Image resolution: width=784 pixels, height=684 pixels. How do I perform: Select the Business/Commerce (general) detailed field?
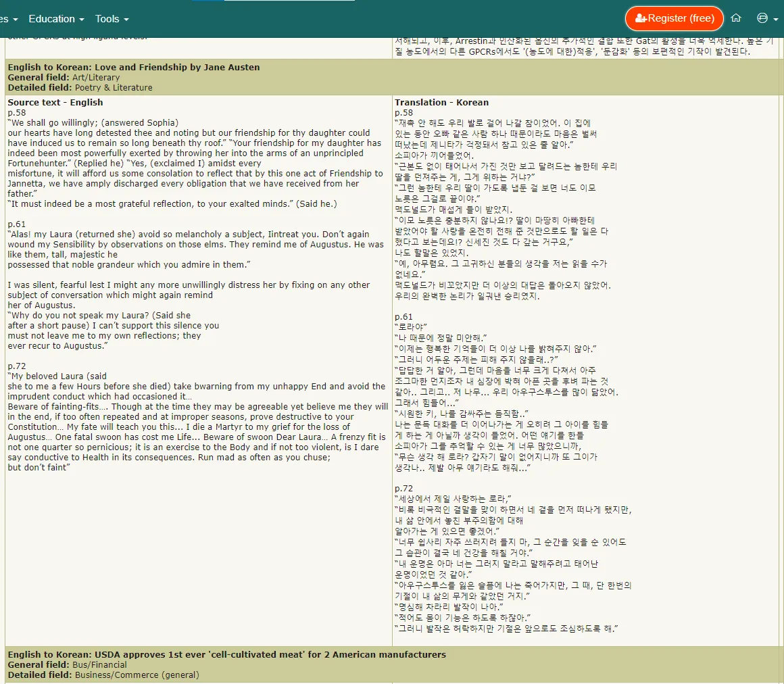[137, 675]
